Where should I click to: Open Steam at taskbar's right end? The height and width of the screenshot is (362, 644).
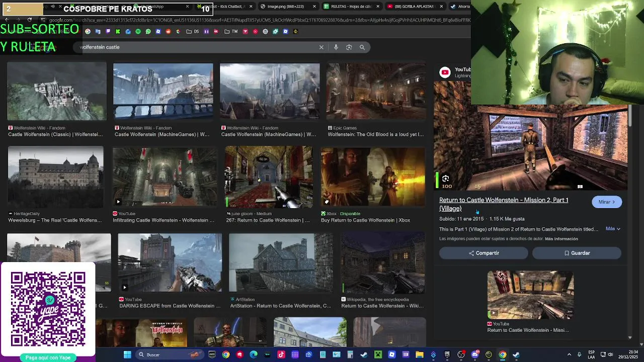[516, 355]
